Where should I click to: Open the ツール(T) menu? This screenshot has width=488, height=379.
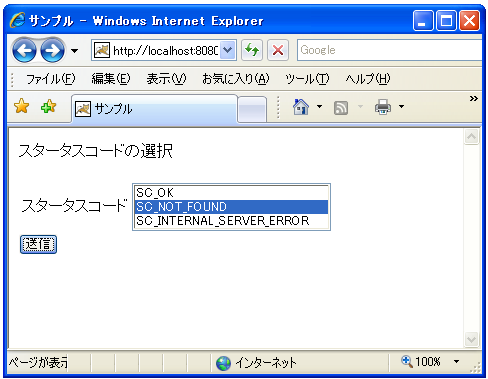point(307,79)
